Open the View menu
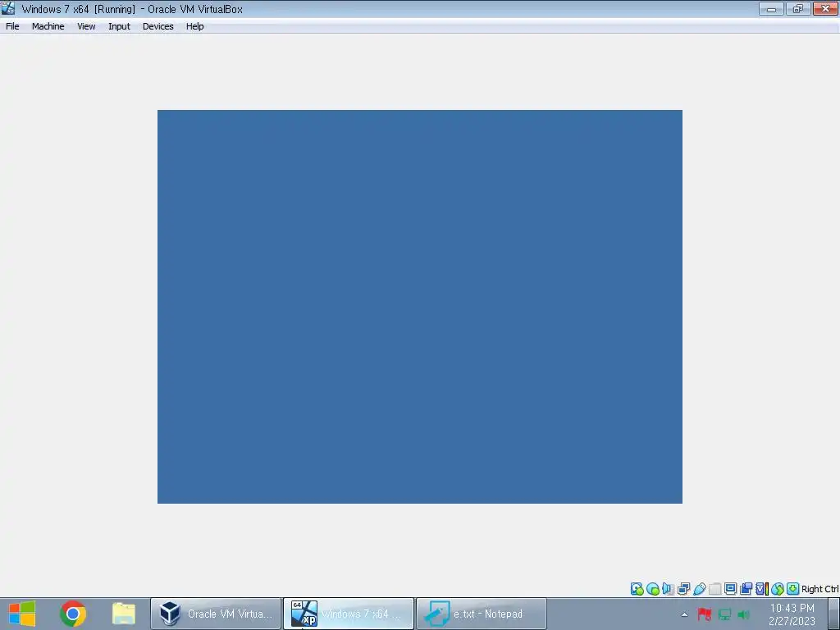 [86, 26]
